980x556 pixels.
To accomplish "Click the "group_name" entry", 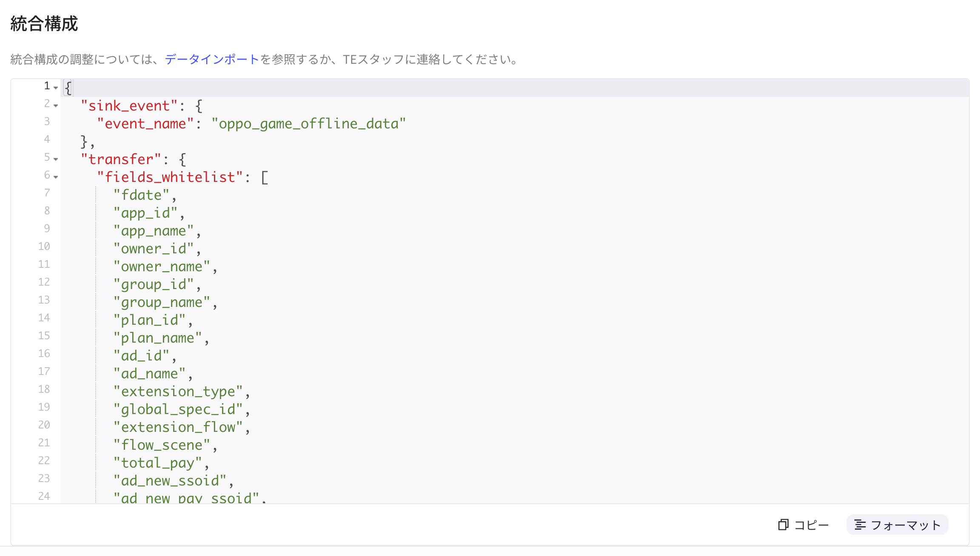I will point(162,302).
